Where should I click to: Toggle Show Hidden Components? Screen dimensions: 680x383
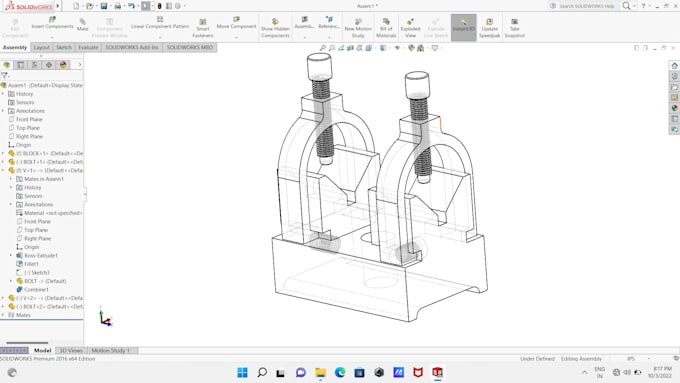coord(275,28)
